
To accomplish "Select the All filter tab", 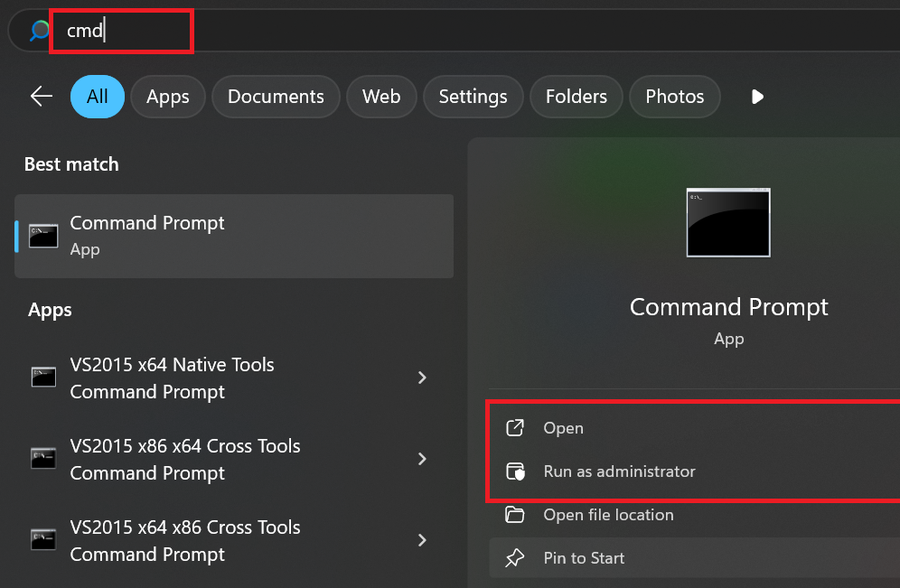I will (97, 97).
